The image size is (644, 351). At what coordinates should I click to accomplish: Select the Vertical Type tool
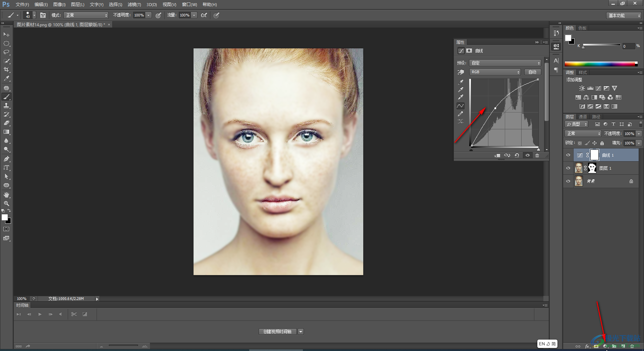pyautogui.click(x=6, y=168)
